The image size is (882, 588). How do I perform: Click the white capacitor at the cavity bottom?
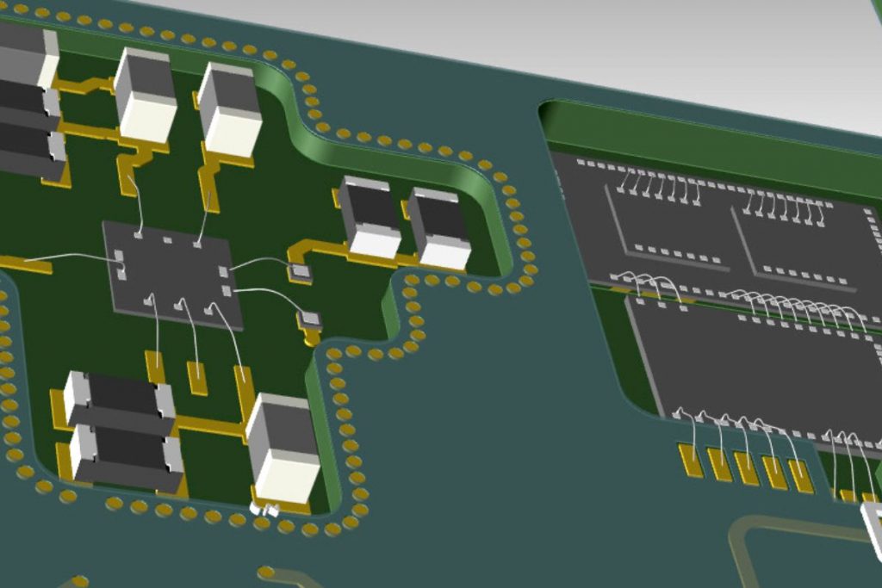283,448
